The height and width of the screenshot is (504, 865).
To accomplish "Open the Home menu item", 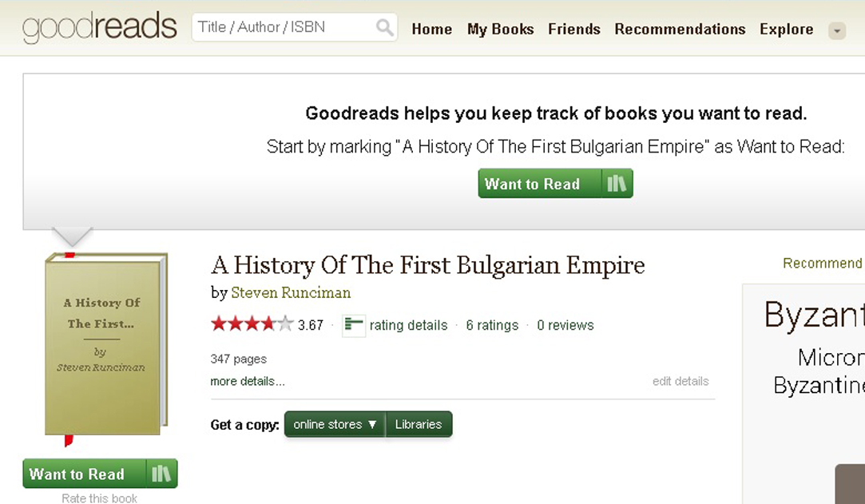I will pyautogui.click(x=432, y=30).
